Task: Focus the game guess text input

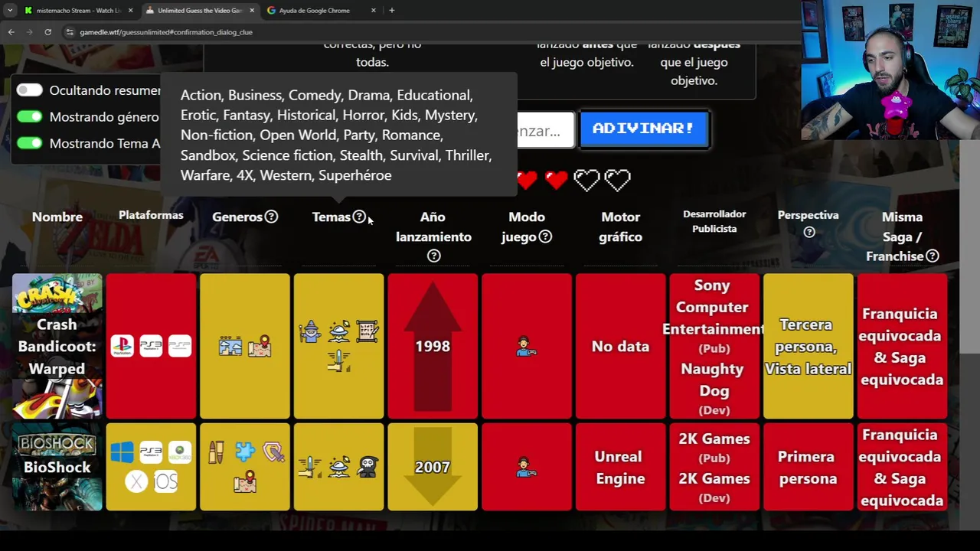Action: pyautogui.click(x=545, y=130)
